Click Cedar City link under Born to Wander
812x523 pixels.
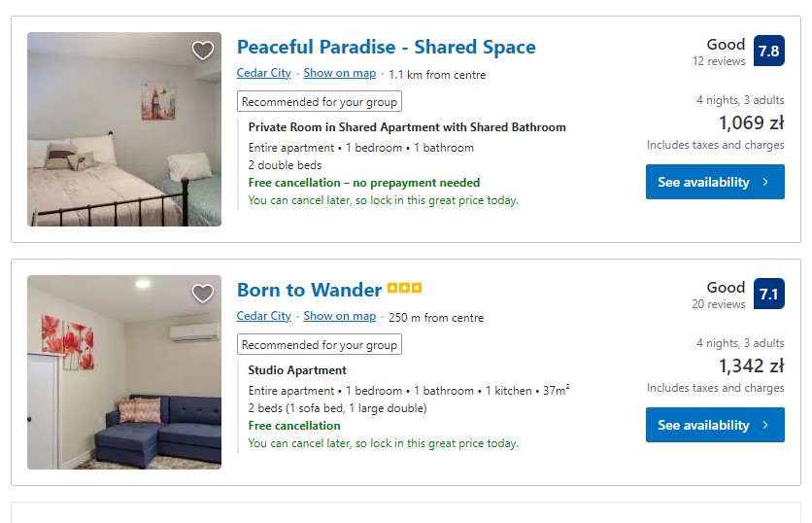(263, 316)
